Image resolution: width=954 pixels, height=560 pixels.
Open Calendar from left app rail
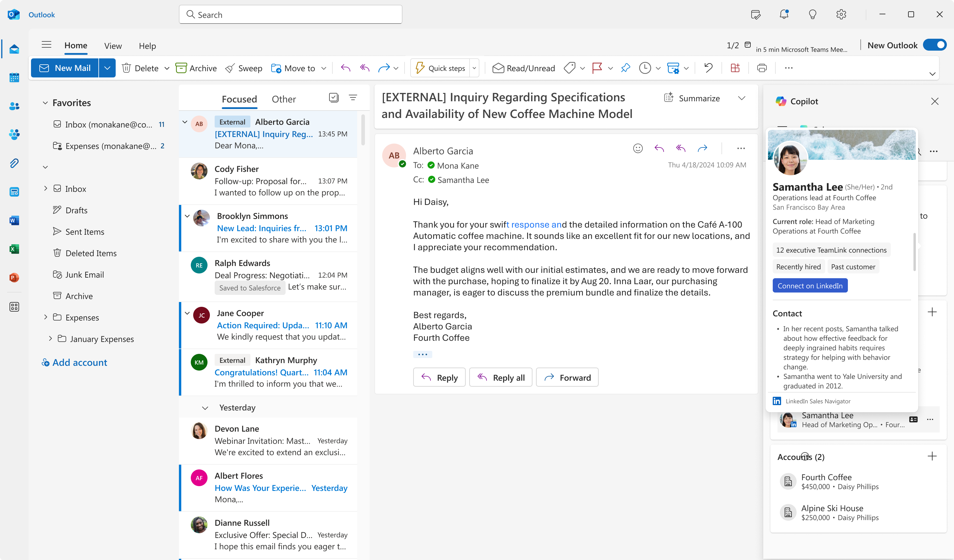click(x=14, y=77)
